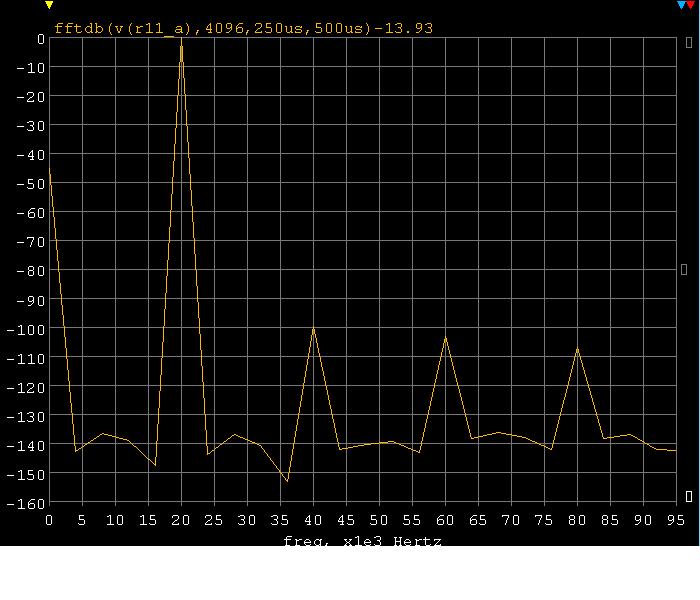700x600 pixels.
Task: Click the small handle beside the -160 gridline
Action: click(x=689, y=496)
